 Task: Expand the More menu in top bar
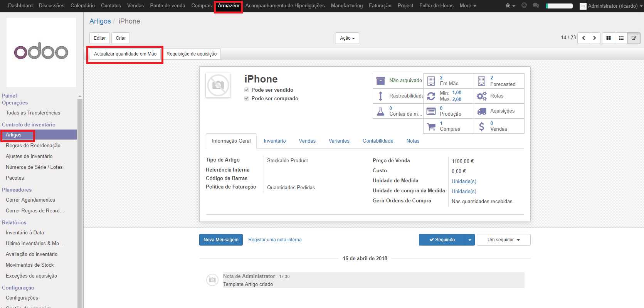(468, 6)
